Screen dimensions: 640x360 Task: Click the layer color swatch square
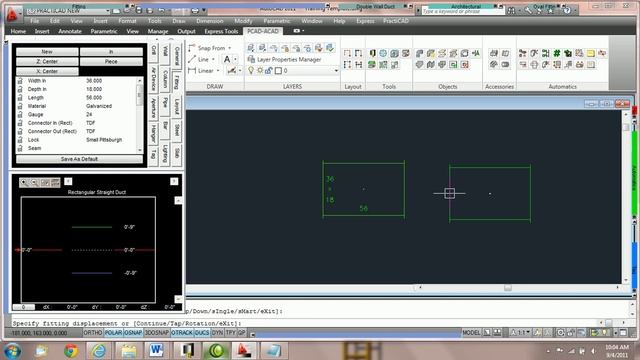coord(278,71)
